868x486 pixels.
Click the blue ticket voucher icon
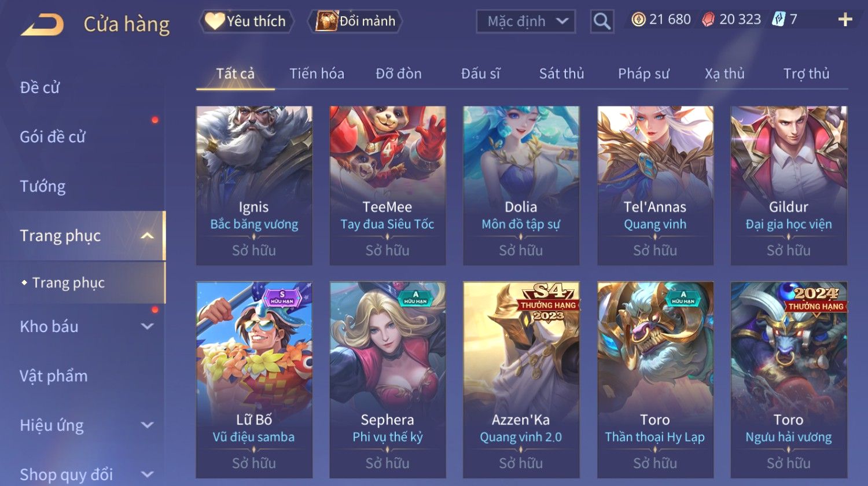tap(778, 20)
